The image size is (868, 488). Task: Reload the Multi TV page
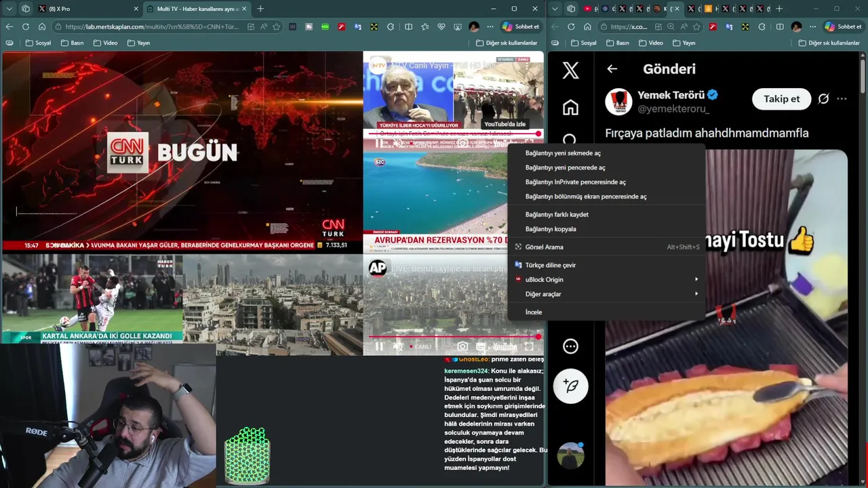[25, 26]
